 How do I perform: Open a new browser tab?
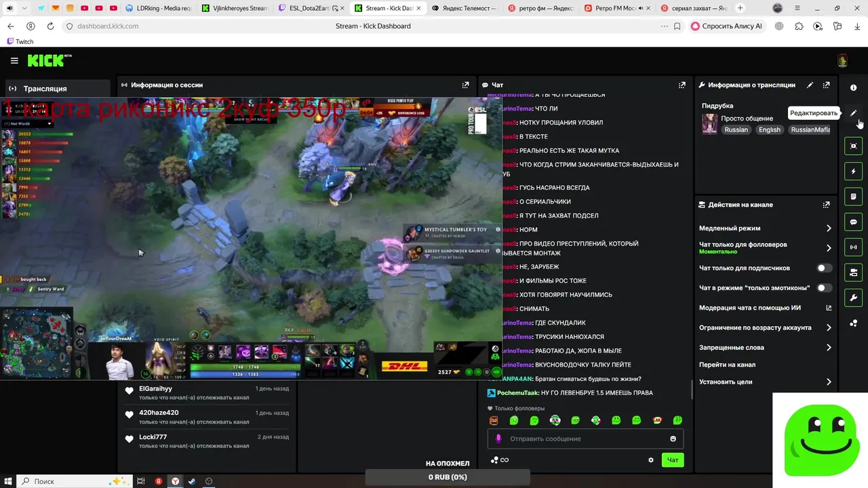740,8
